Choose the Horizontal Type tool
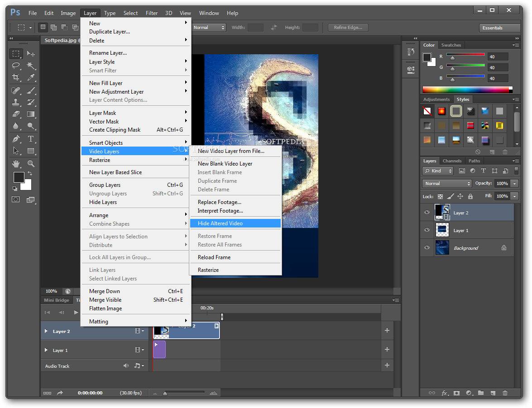Image resolution: width=532 pixels, height=408 pixels. [31, 138]
